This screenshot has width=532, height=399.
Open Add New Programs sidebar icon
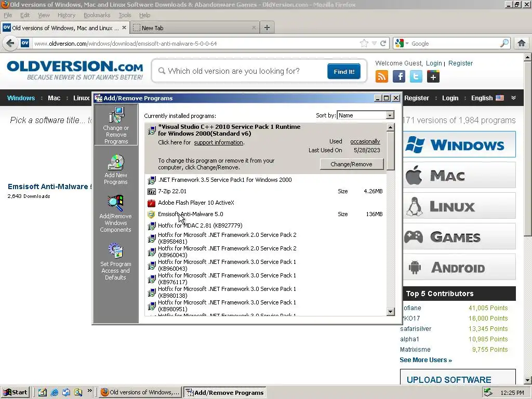[x=116, y=169]
